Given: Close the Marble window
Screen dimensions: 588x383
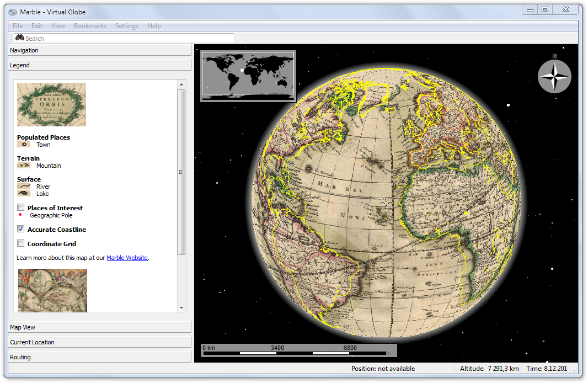Looking at the screenshot, I should click(x=565, y=10).
